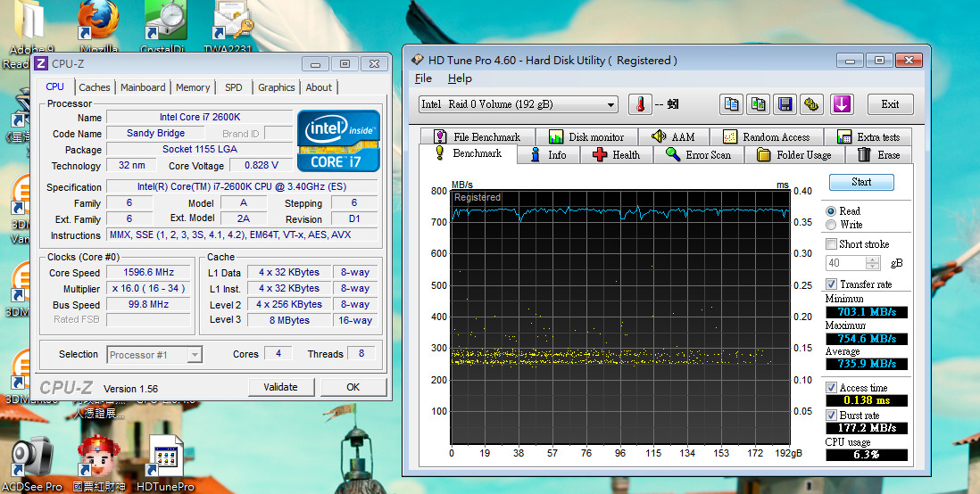This screenshot has width=980, height=494.
Task: Click the Validate button in CPU-Z
Action: click(280, 387)
